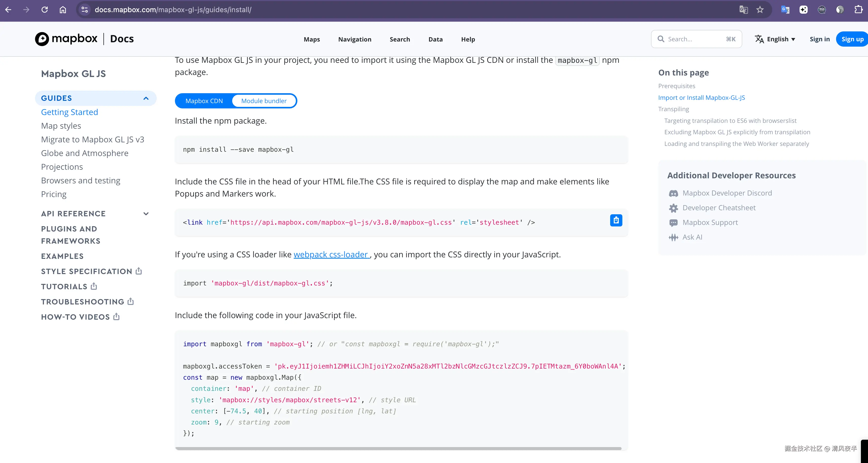Expand the API REFERENCE section
This screenshot has width=868, height=463.
click(146, 214)
